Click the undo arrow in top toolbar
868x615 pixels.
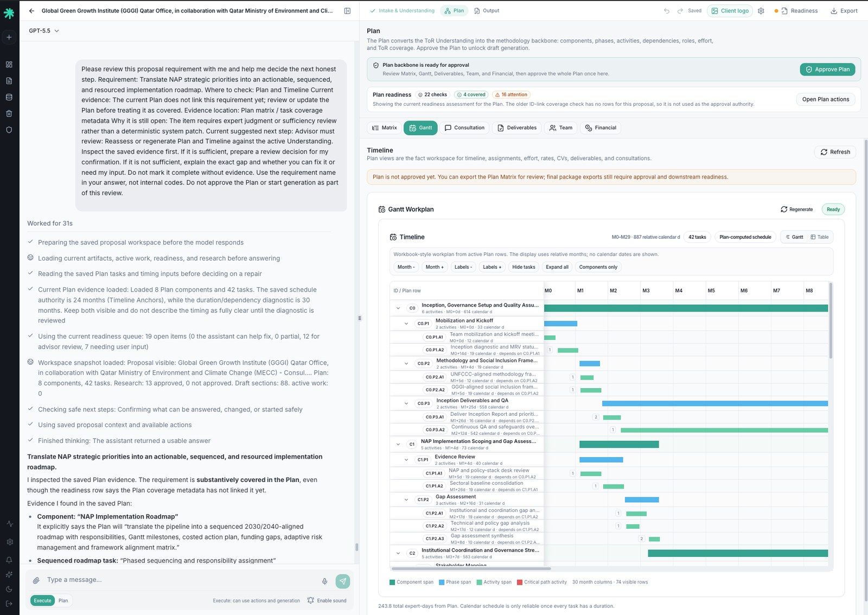pos(667,11)
